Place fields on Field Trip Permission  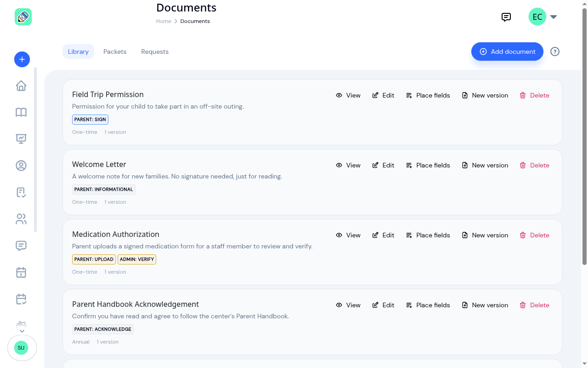click(428, 95)
